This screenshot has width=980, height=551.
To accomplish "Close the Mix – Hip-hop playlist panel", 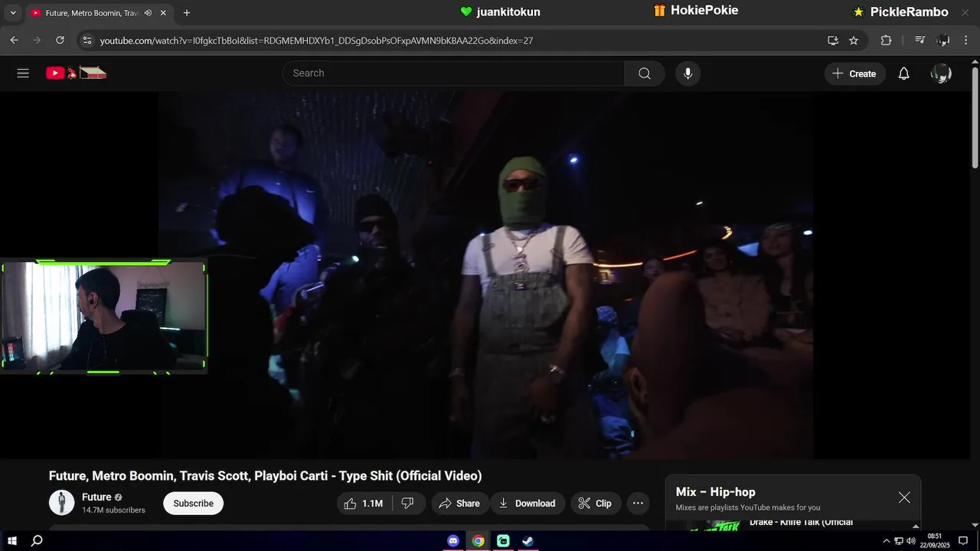I will [904, 497].
